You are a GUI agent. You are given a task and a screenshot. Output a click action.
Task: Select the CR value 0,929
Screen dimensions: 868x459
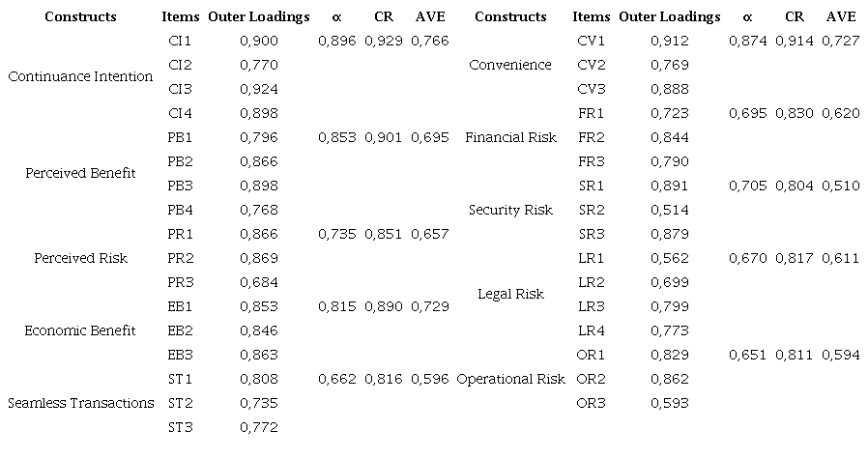click(384, 41)
